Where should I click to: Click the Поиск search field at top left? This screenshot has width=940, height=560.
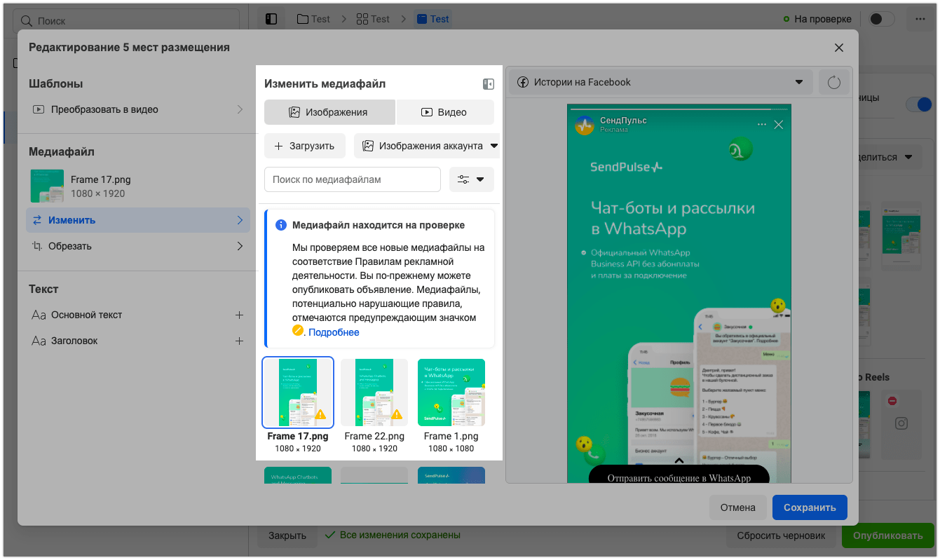click(126, 21)
